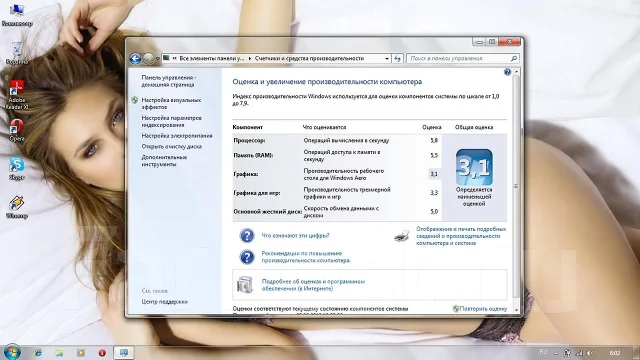Click 'Рекомендации по повышению производительности компьютера' link
The width and height of the screenshot is (640, 360).
pos(306,257)
